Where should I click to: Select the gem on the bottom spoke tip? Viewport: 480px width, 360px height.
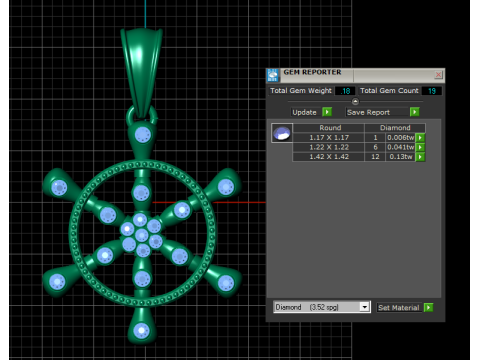coord(141,331)
